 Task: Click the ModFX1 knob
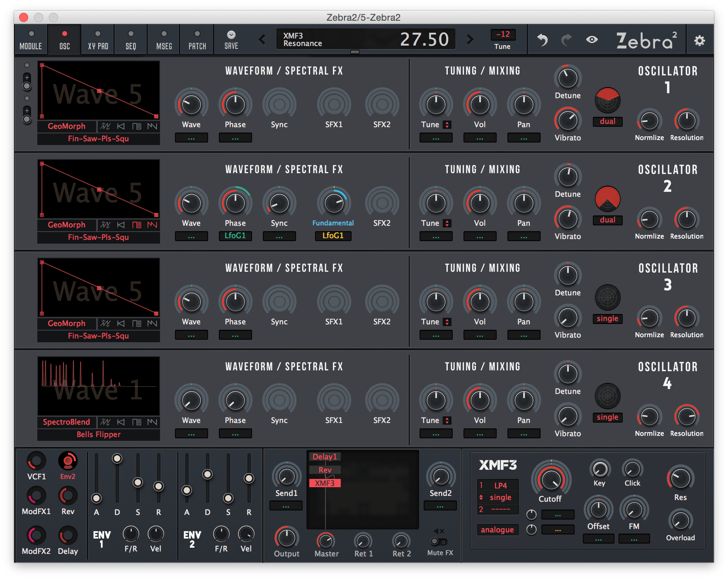coord(36,495)
